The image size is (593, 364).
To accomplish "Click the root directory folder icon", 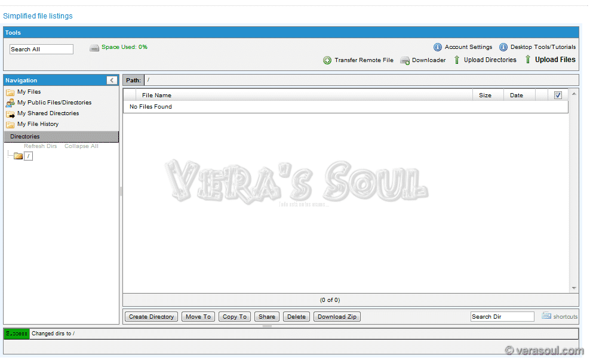I will (18, 156).
